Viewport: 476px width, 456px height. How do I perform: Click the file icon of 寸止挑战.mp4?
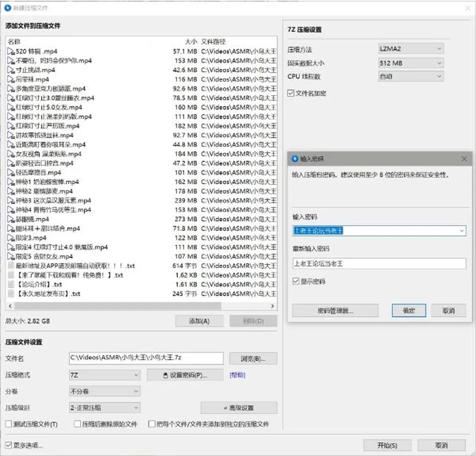pos(11,70)
